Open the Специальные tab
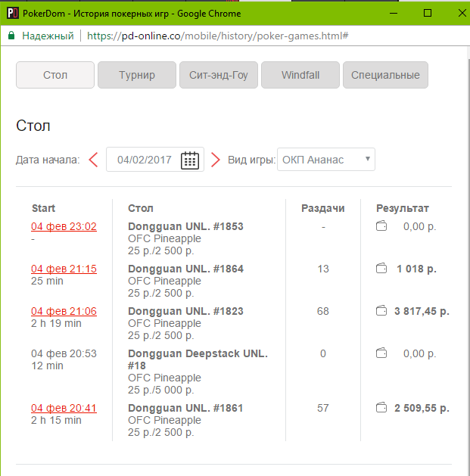Viewport: 470px width, 476px height. point(385,75)
